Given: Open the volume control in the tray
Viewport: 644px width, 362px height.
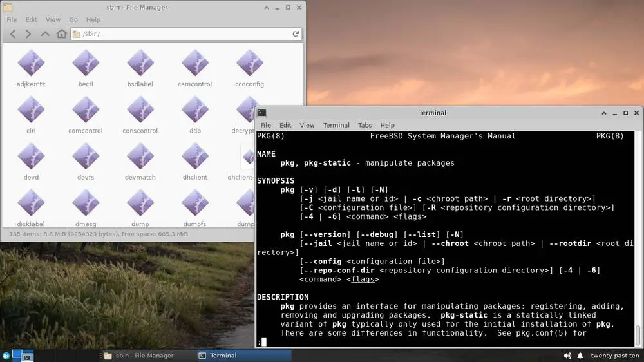Looking at the screenshot, I should [567, 356].
